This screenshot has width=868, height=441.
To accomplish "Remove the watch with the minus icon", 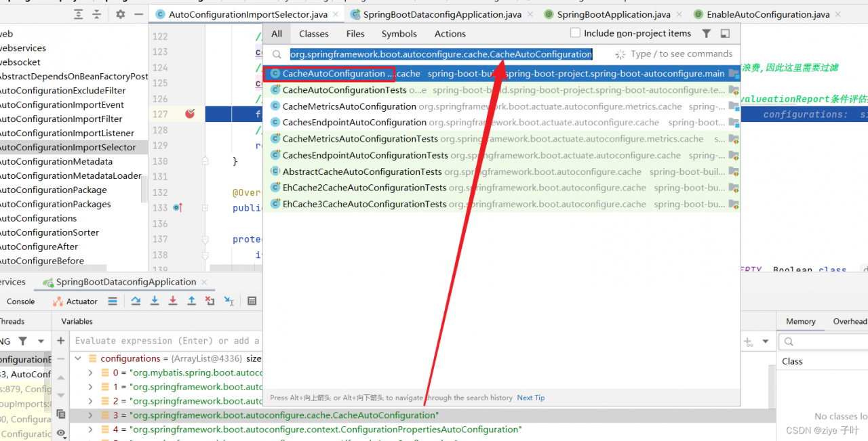I will [x=61, y=358].
